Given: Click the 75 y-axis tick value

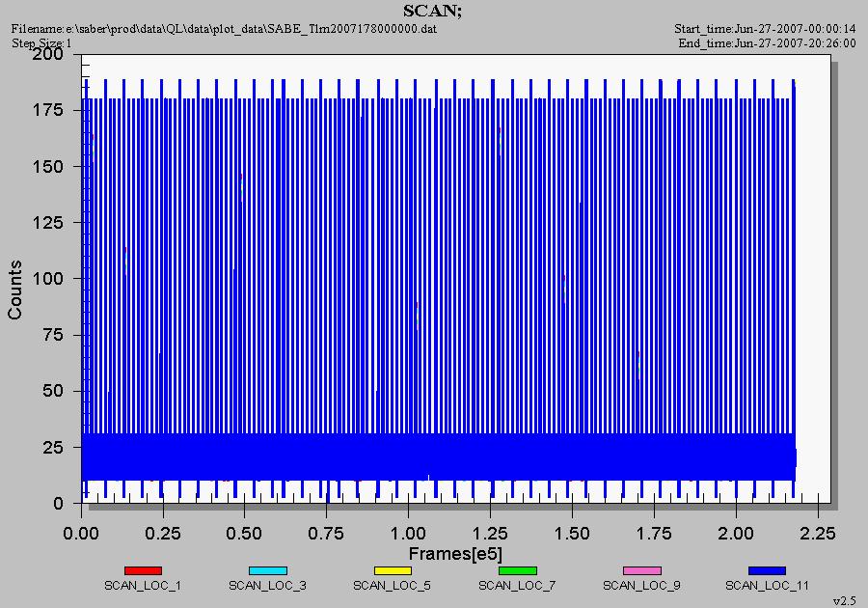Looking at the screenshot, I should 53,335.
